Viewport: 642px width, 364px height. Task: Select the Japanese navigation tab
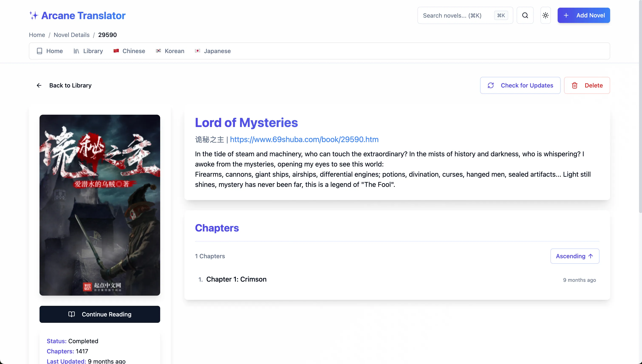[213, 51]
